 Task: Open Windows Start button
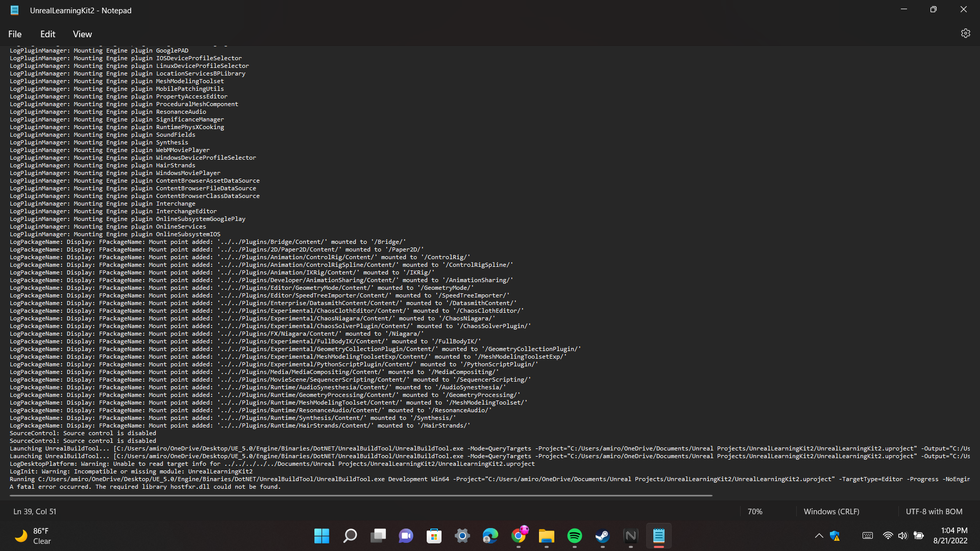tap(322, 536)
